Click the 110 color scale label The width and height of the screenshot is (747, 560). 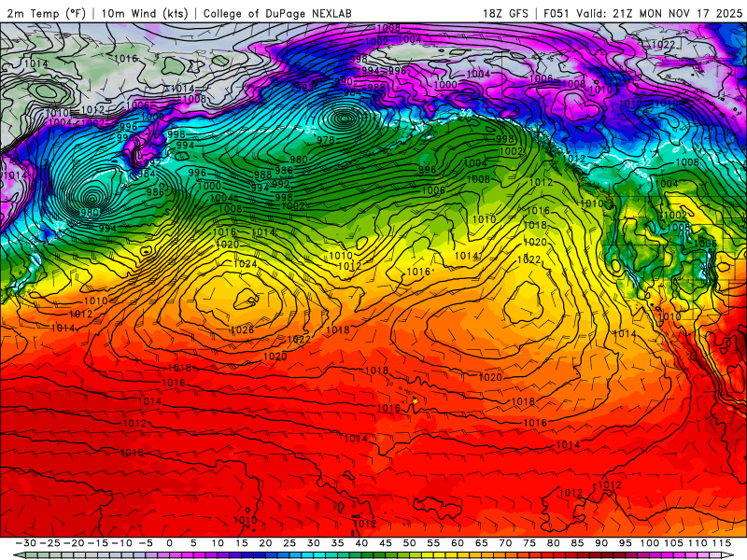(x=698, y=543)
